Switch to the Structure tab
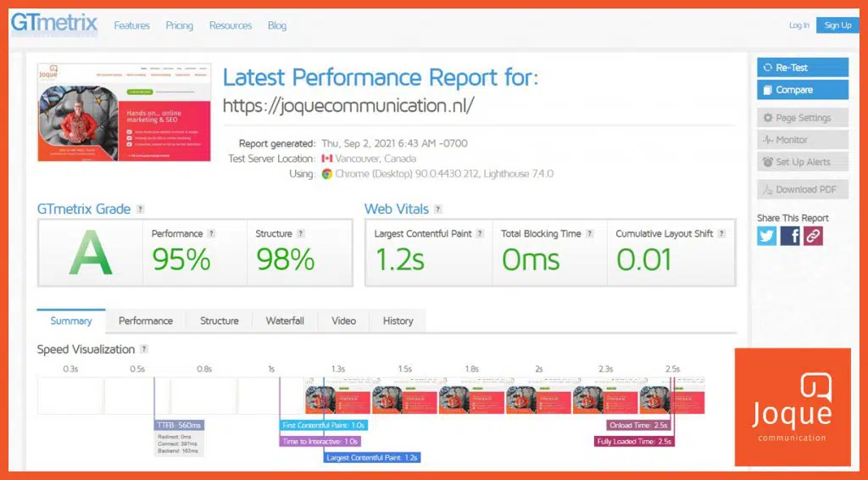 [x=220, y=321]
